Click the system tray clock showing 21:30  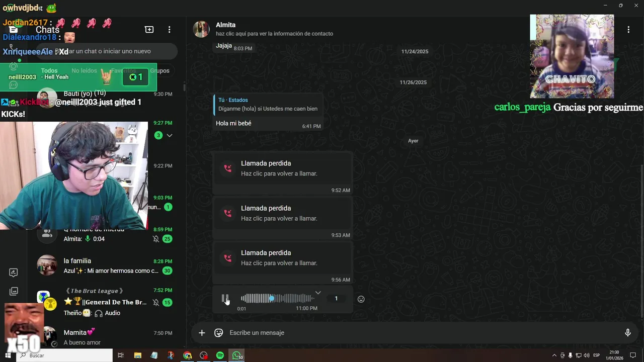[x=614, y=355]
